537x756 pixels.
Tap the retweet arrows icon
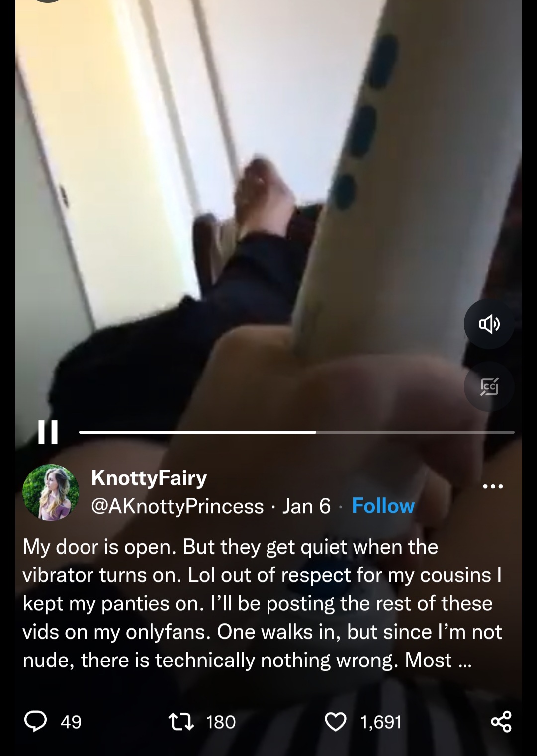click(x=180, y=722)
